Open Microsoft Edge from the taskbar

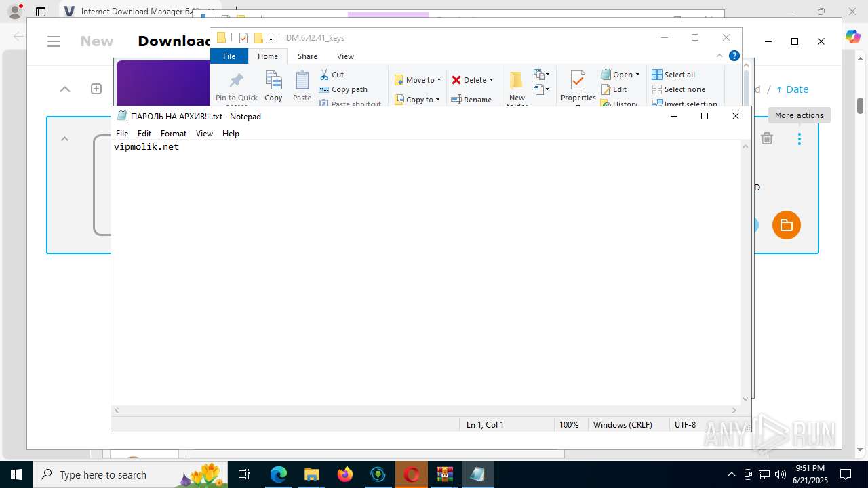[x=278, y=474]
